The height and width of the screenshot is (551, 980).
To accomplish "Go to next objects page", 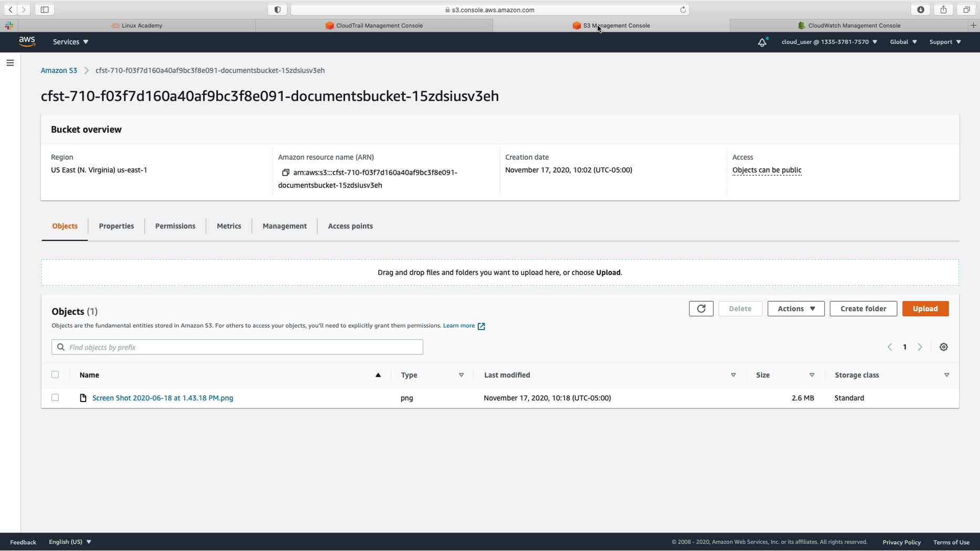I will click(920, 347).
